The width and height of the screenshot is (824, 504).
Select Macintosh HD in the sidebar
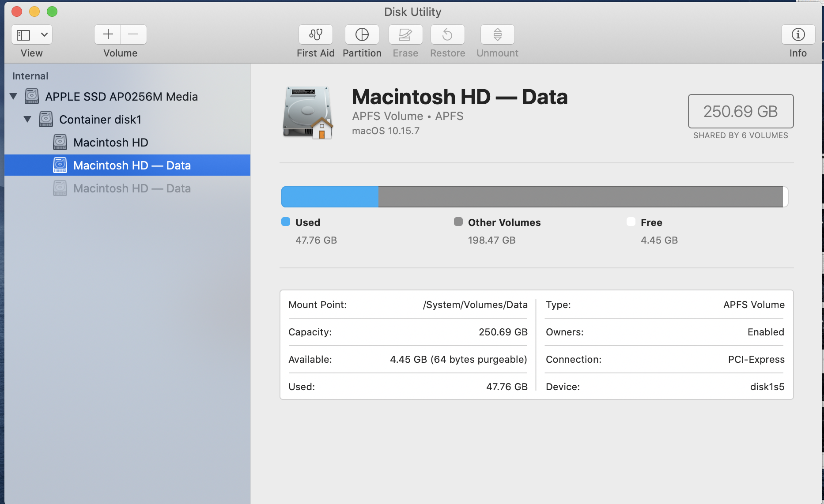click(x=110, y=142)
